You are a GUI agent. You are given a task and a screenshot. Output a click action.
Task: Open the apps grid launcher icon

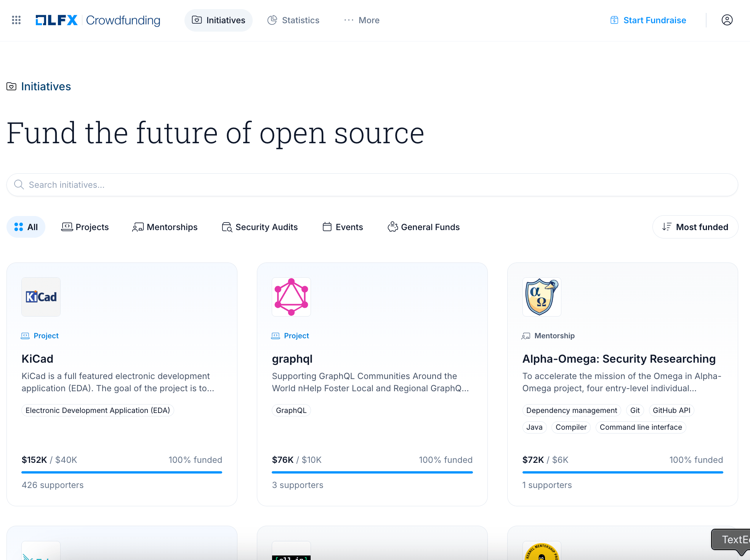click(16, 20)
